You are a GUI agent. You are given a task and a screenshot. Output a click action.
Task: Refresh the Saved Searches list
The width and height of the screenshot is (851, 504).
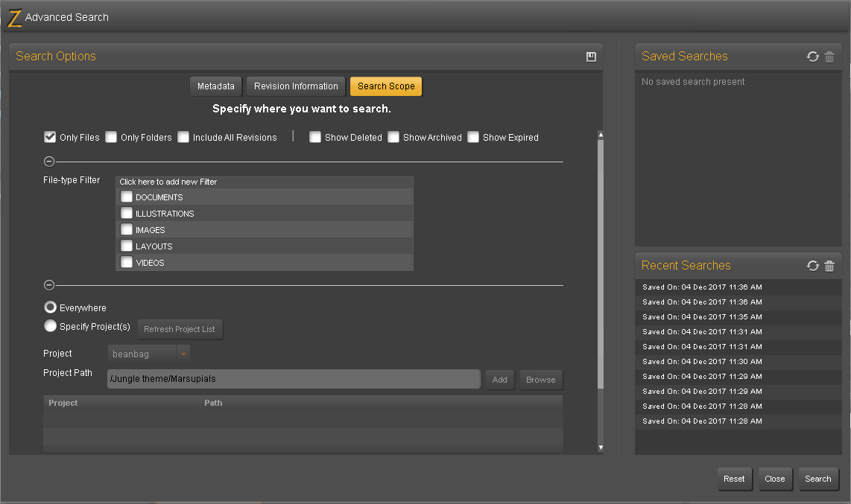[812, 57]
